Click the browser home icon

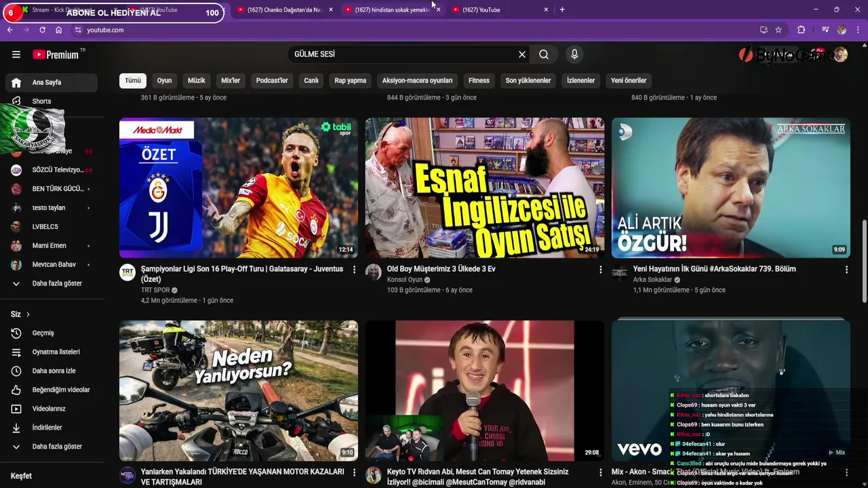click(x=59, y=30)
